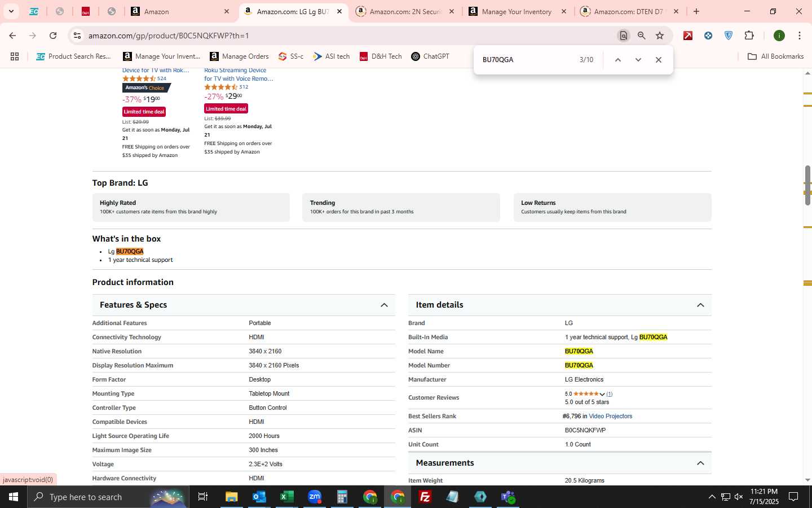Click the Low Returns brand card

point(612,207)
